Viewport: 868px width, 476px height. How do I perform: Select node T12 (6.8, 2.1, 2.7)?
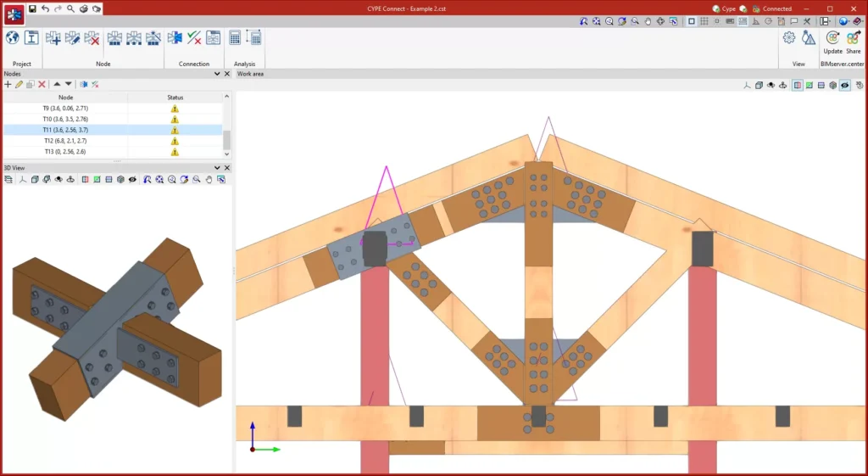tap(65, 141)
